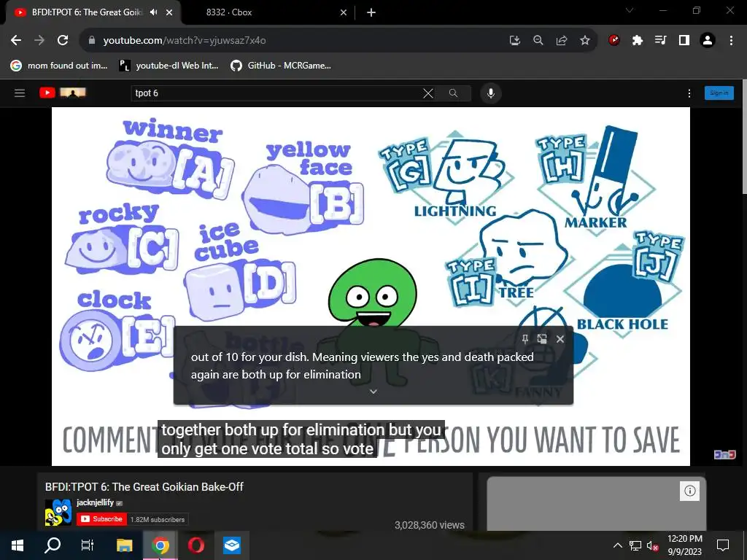
Task: Open 'GitHub - MCRGame...' bookmark
Action: pyautogui.click(x=281, y=66)
